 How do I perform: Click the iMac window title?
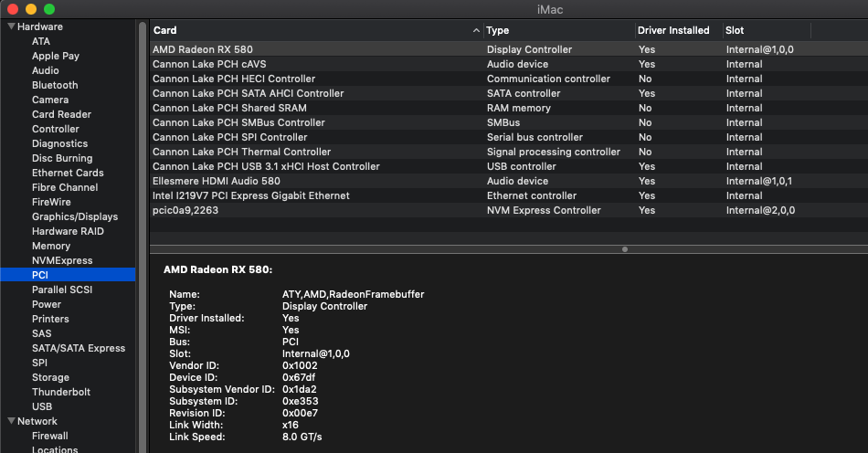[x=550, y=9]
